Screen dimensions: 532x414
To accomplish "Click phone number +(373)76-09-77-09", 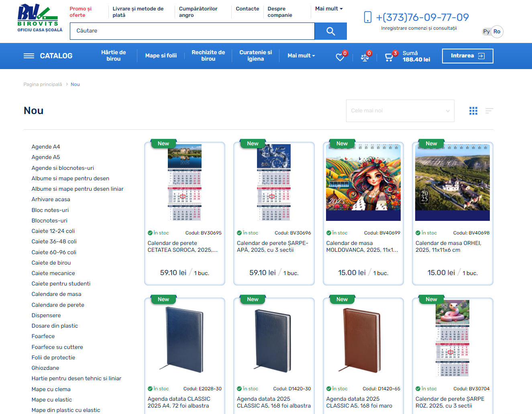I will pyautogui.click(x=422, y=17).
